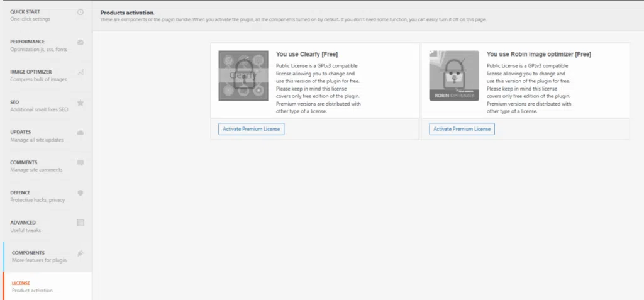Click the Products activation page title
Viewport: 644px width, 300px height.
pos(127,12)
